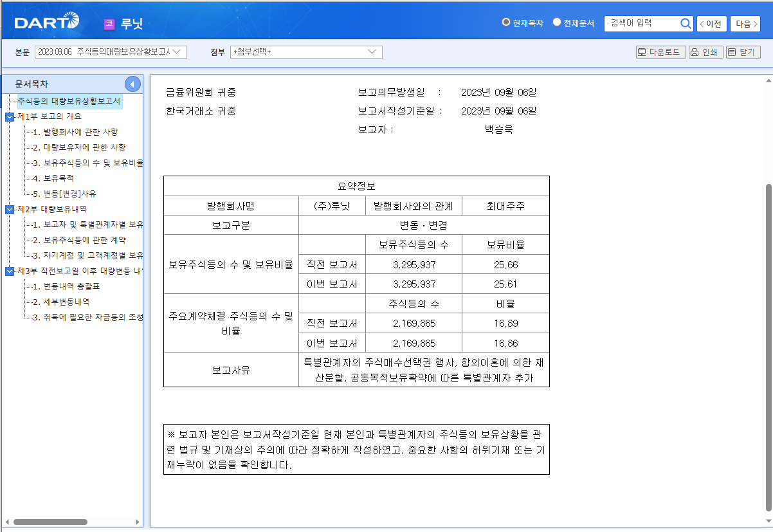Click the document vertical scrollbar thumb
This screenshot has height=532, width=773.
coord(768,347)
